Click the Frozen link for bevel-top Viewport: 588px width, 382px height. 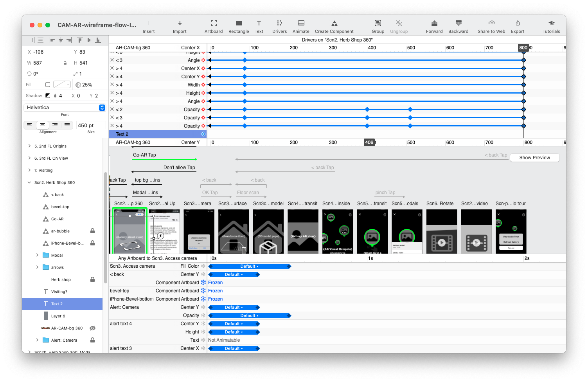(x=215, y=291)
